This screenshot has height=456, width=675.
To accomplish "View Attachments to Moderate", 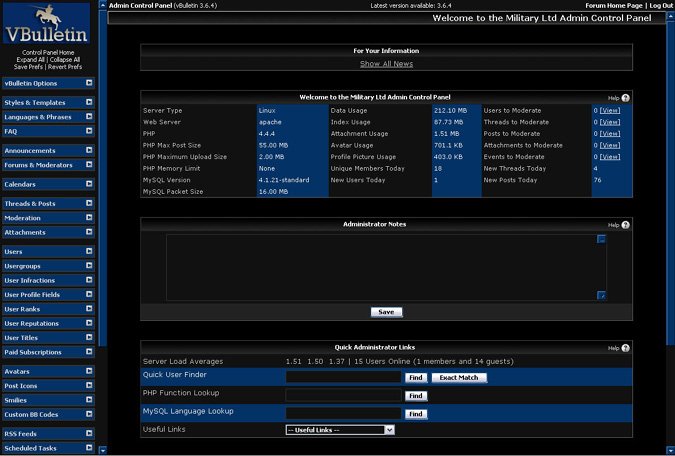I will coord(610,146).
